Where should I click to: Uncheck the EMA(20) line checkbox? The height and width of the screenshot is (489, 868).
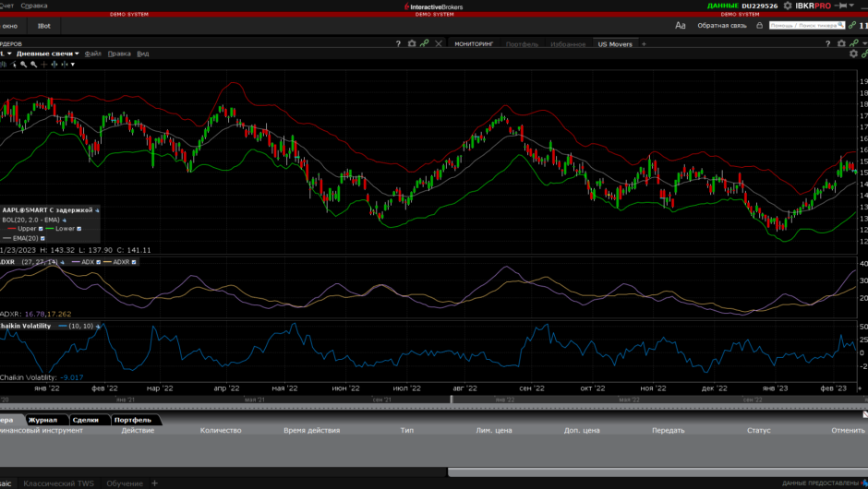(42, 238)
